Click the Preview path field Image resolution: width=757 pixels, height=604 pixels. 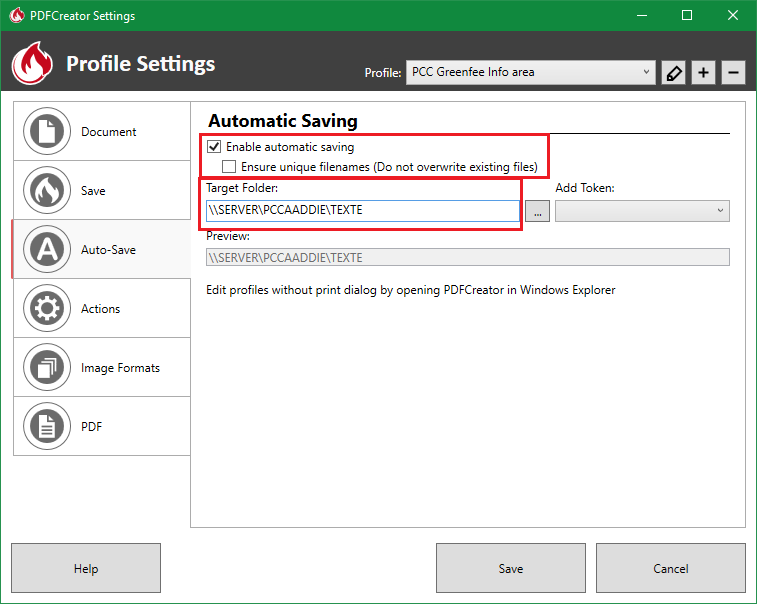click(467, 258)
